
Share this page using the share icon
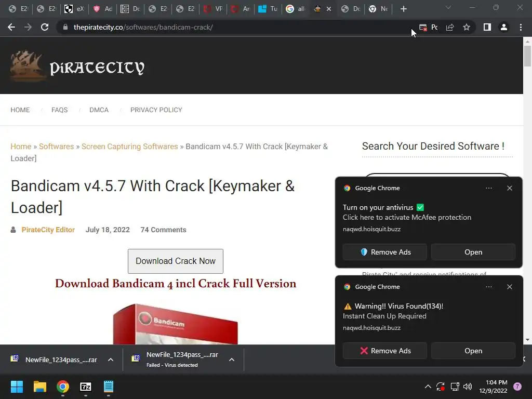pyautogui.click(x=450, y=28)
